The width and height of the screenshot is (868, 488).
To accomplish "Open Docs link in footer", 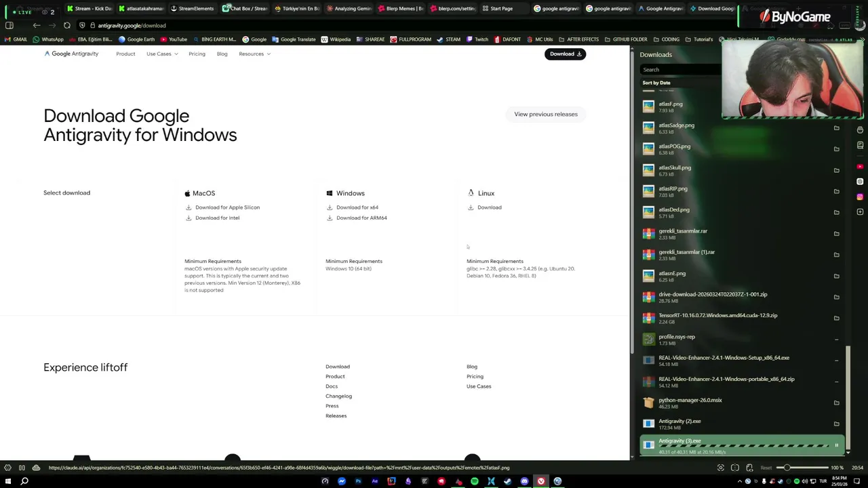I will (x=332, y=386).
